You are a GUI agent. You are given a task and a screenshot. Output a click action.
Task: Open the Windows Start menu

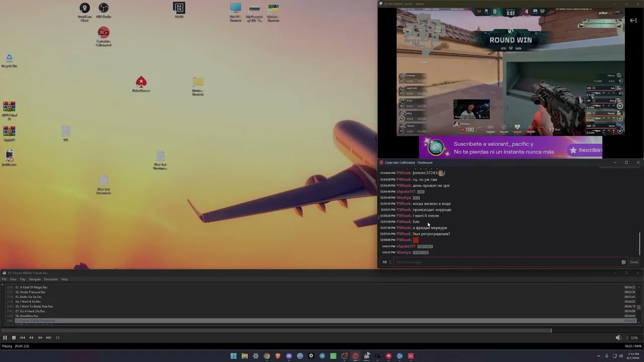[233, 356]
